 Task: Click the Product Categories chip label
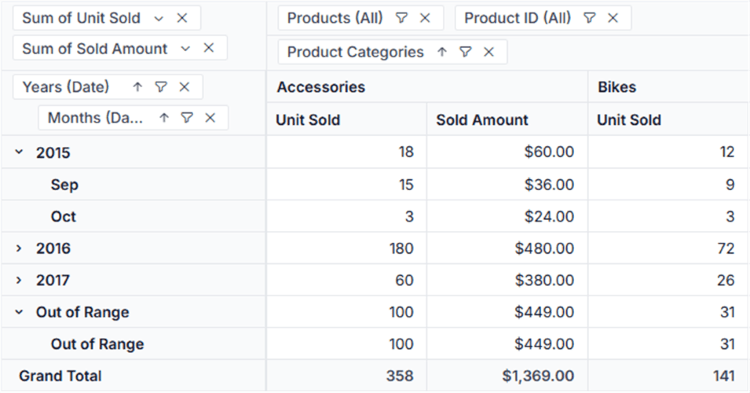click(355, 52)
